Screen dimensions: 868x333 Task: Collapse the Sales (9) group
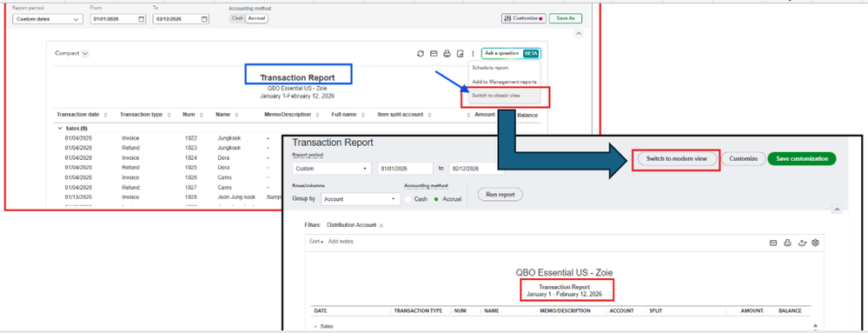tap(60, 128)
